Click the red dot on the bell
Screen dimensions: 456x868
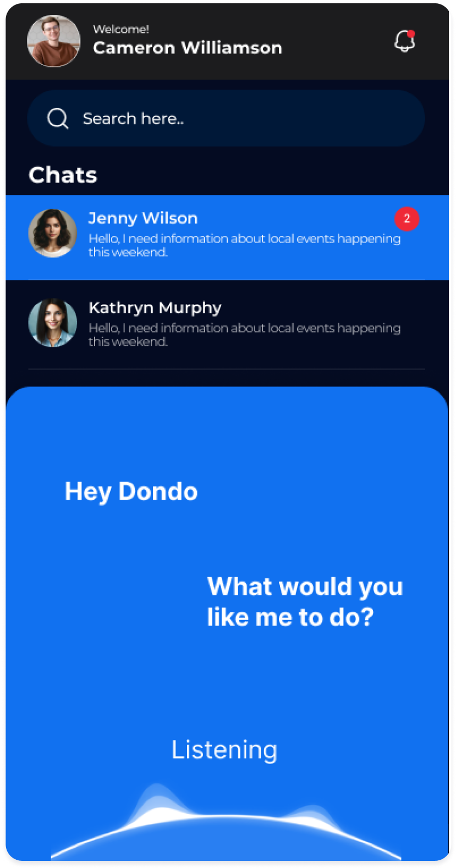pyautogui.click(x=411, y=34)
